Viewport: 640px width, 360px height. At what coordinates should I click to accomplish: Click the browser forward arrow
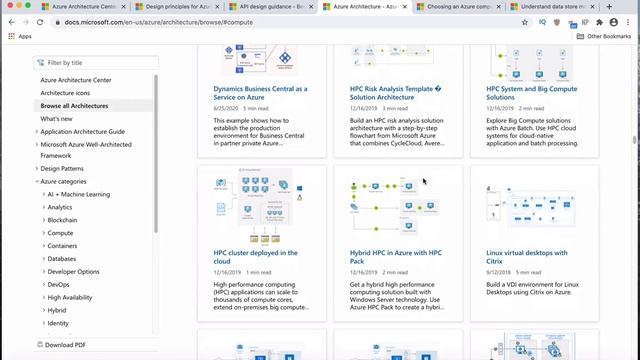coord(26,22)
